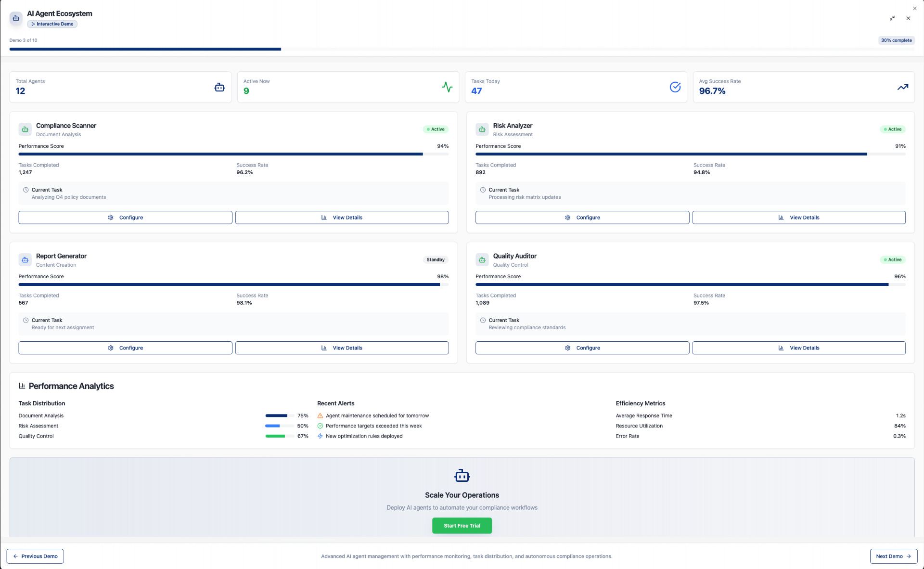Click the checkmark icon in Tasks Today card
924x569 pixels.
(x=675, y=87)
